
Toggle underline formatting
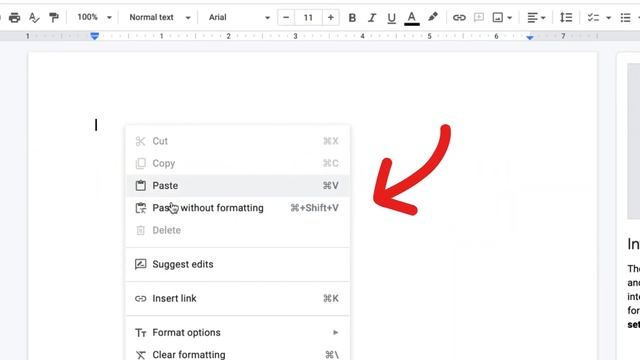click(391, 18)
